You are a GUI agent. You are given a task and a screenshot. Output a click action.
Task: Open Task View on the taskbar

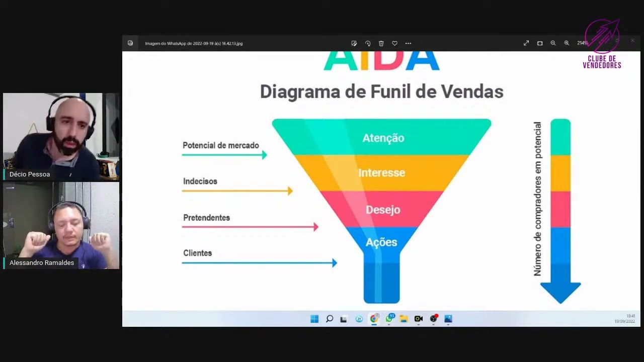(x=344, y=319)
